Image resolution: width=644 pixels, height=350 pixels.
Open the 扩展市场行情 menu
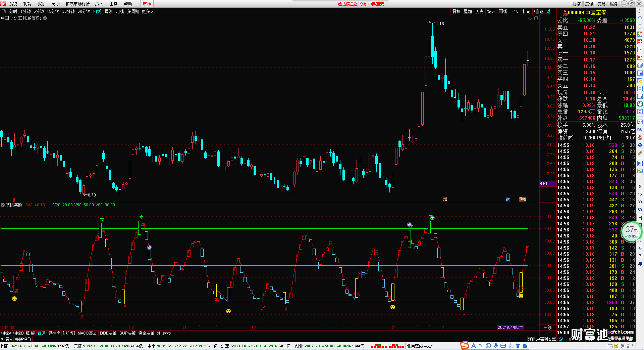point(78,4)
